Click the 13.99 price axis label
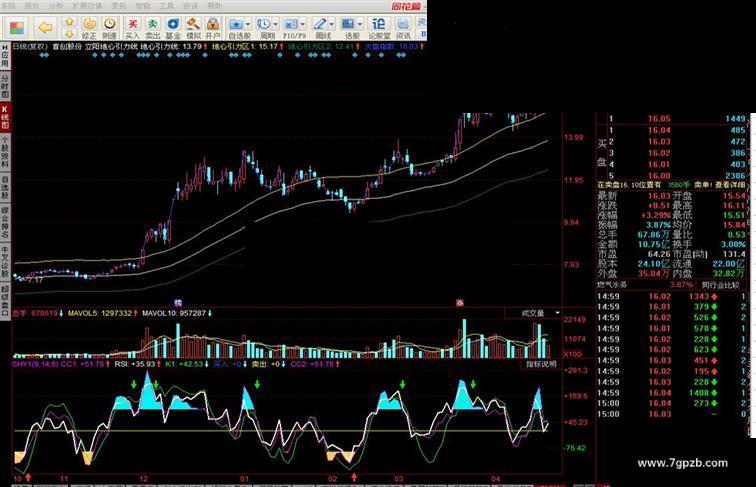 click(x=574, y=137)
